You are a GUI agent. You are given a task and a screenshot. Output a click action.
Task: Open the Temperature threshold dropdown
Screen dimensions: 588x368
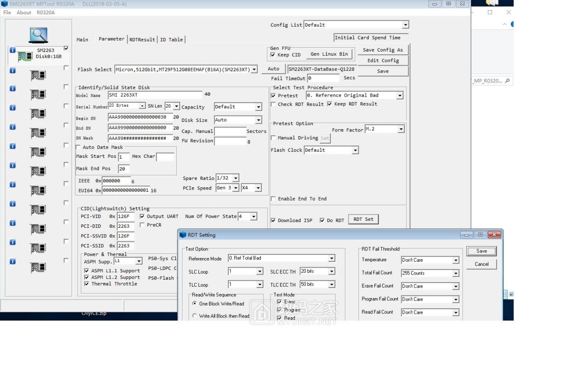click(456, 260)
